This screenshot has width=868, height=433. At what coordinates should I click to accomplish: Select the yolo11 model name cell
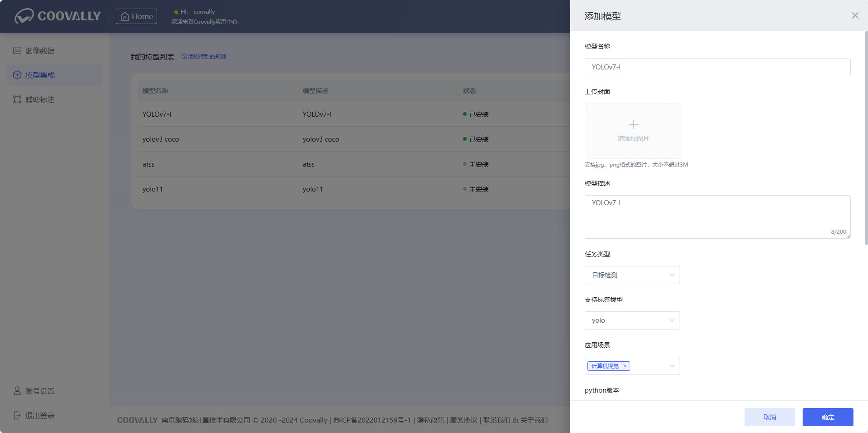pos(153,189)
